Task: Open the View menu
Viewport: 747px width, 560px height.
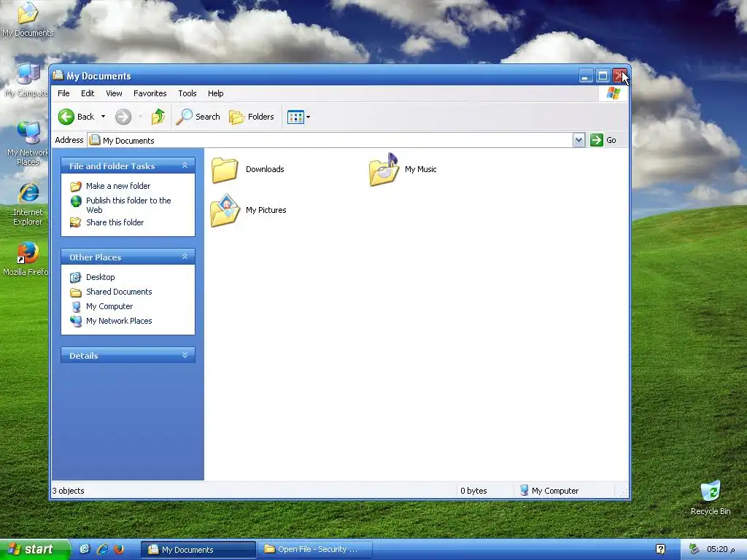Action: coord(114,93)
